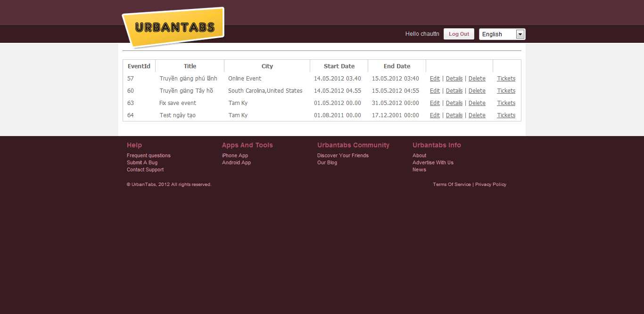Viewport: 644px width, 314px height.
Task: Open the About link in the footer
Action: (419, 155)
